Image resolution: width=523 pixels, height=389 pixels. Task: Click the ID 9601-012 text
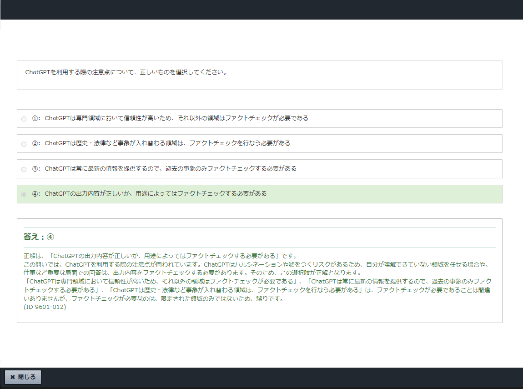coord(45,307)
